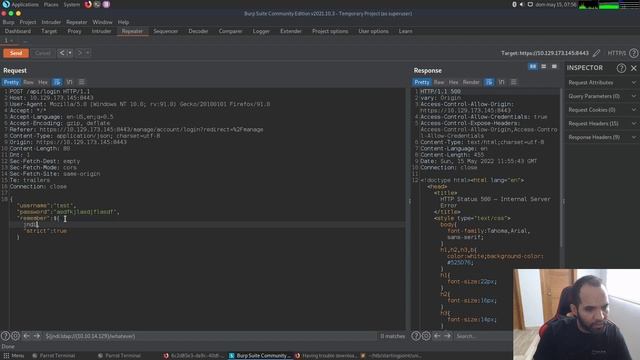Screen dimensions: 640x360
Task: Switch to the Sequencer tab
Action: pos(165,31)
